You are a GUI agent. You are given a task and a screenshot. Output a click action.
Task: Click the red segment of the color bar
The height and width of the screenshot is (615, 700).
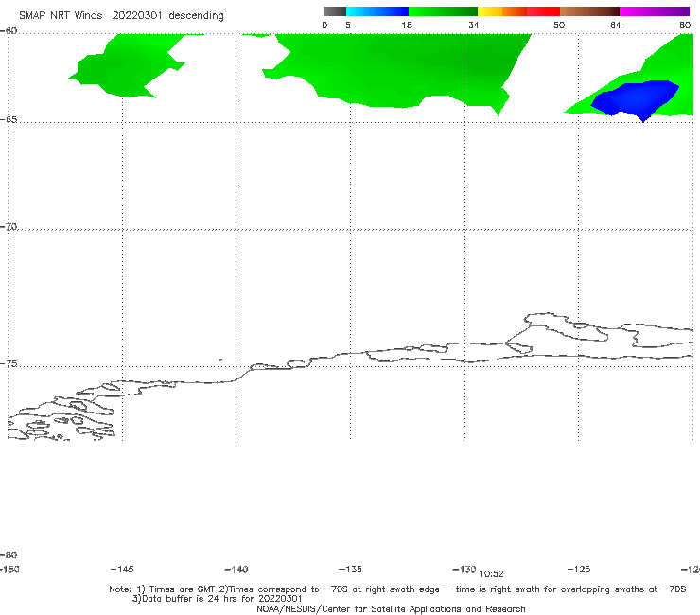543,11
